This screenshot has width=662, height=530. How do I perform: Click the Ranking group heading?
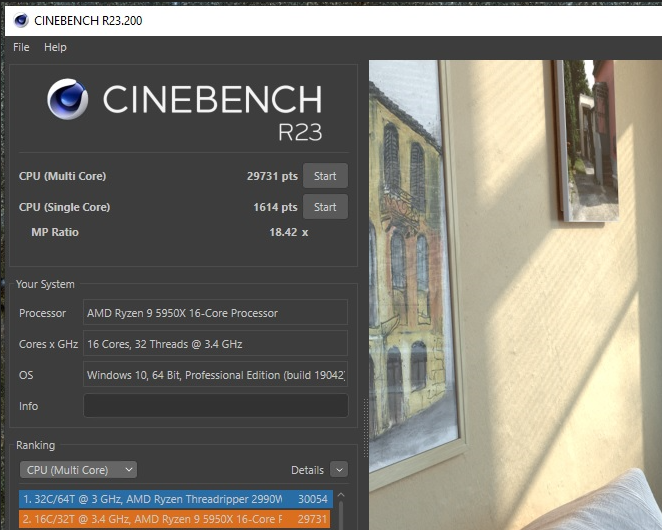coord(35,445)
